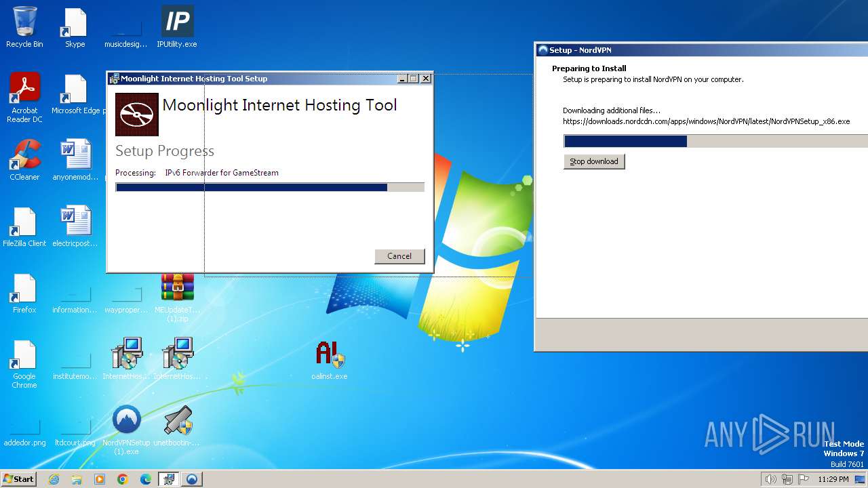Screen dimensions: 868x488
Task: Open the electricpost... Word document
Action: 75,227
